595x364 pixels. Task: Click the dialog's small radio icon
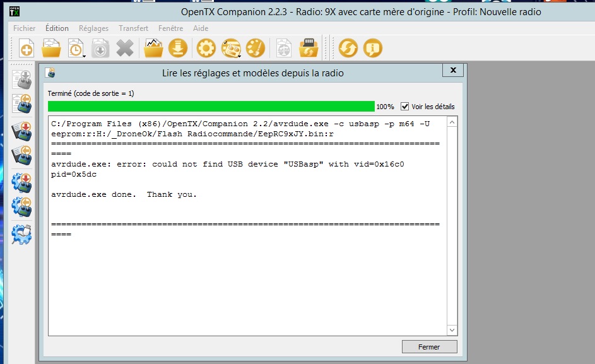point(50,73)
